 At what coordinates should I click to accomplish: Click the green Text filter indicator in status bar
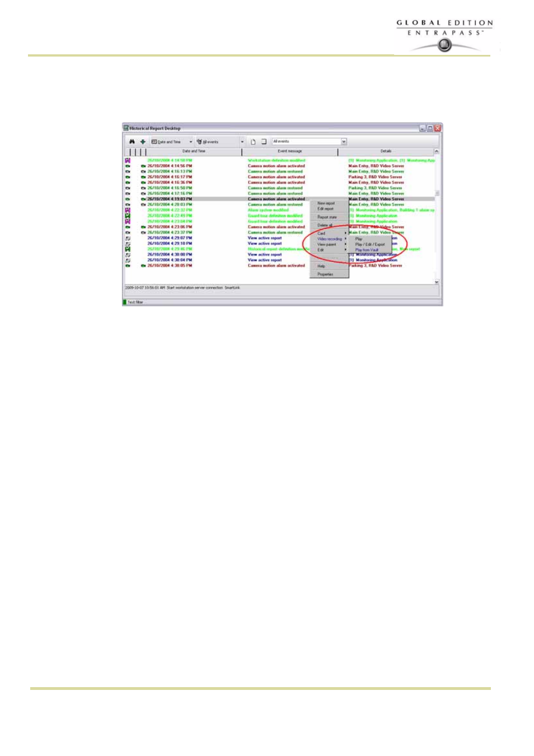(x=125, y=302)
